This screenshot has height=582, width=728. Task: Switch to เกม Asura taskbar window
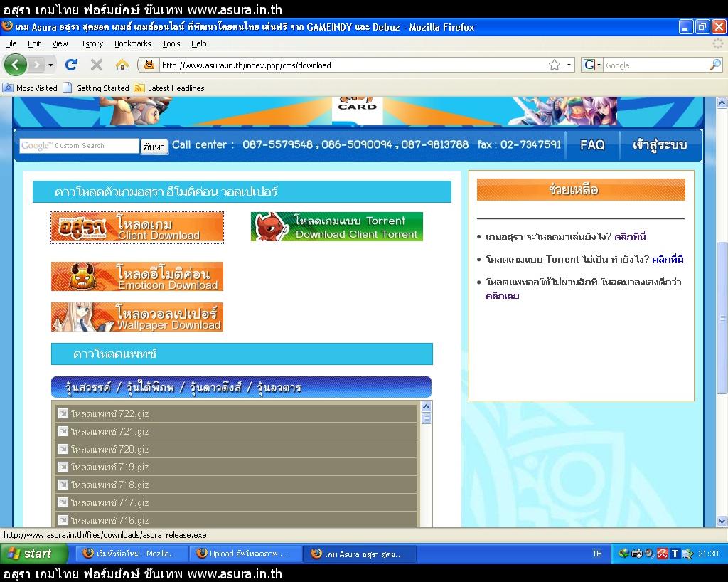(360, 554)
